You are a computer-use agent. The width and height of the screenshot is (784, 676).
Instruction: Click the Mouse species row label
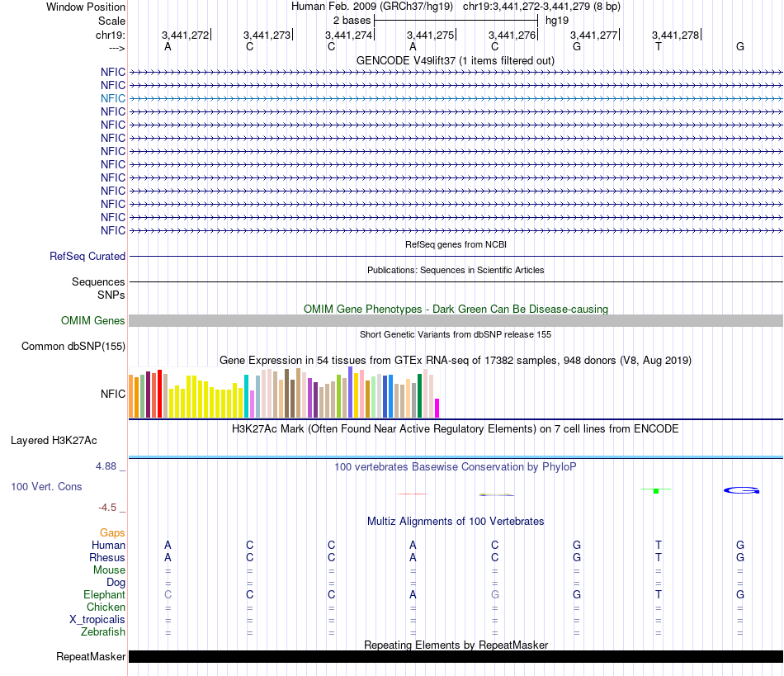point(109,570)
